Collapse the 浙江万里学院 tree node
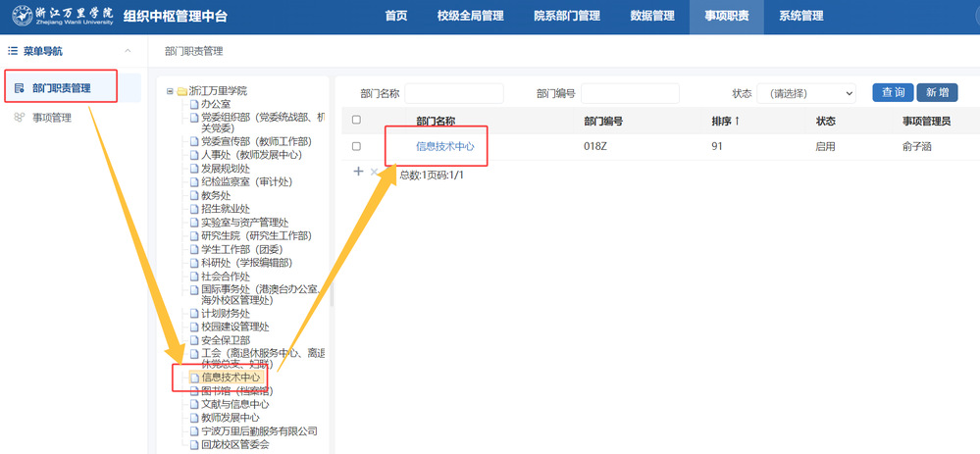 click(x=170, y=91)
